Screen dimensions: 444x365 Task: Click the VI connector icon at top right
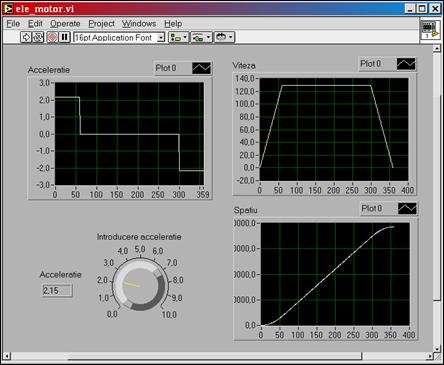[x=430, y=30]
